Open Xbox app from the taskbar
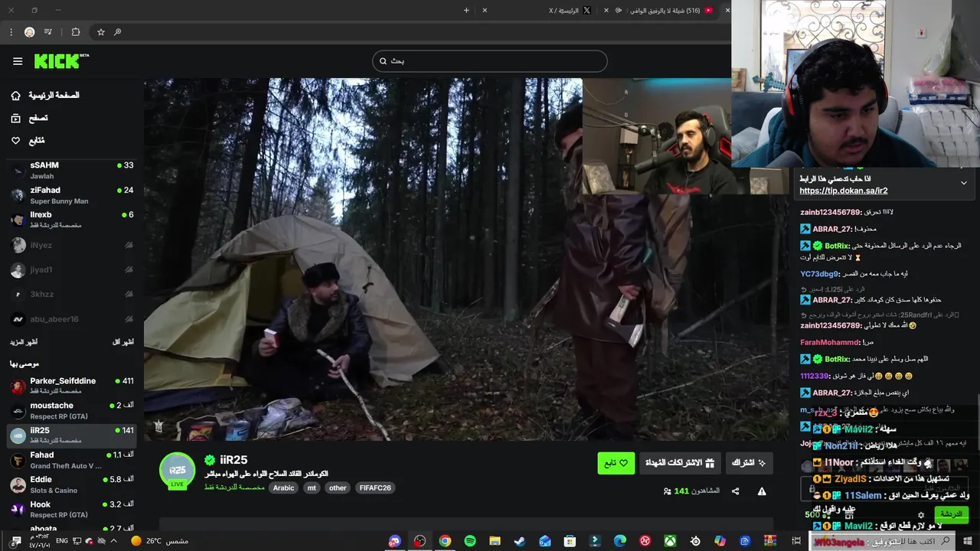The width and height of the screenshot is (980, 551). tap(670, 541)
